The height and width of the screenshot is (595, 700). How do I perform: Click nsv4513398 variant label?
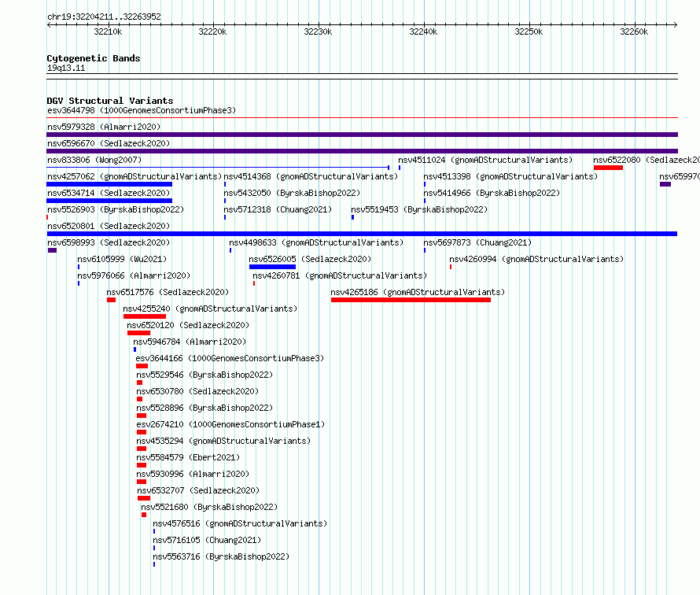pyautogui.click(x=510, y=176)
